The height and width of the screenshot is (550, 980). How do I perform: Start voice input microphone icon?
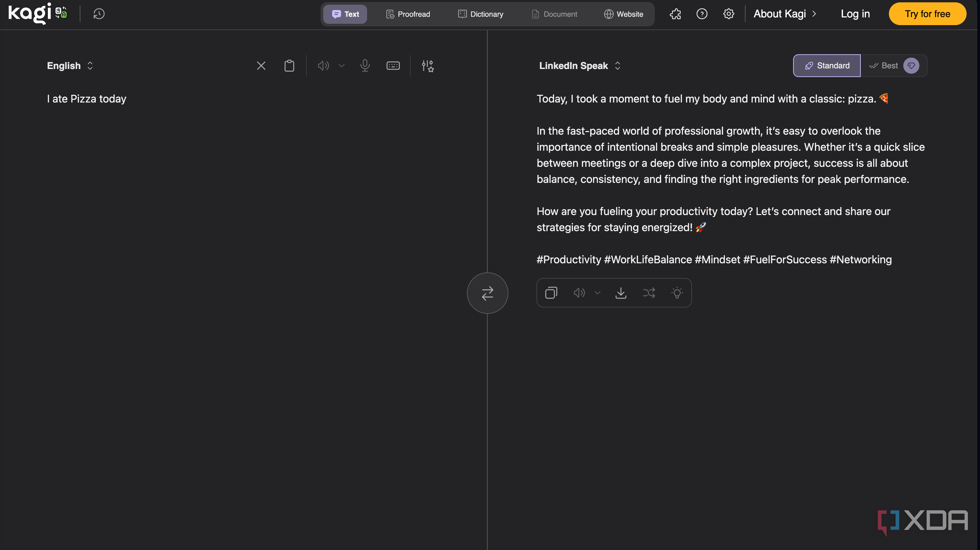pyautogui.click(x=365, y=65)
